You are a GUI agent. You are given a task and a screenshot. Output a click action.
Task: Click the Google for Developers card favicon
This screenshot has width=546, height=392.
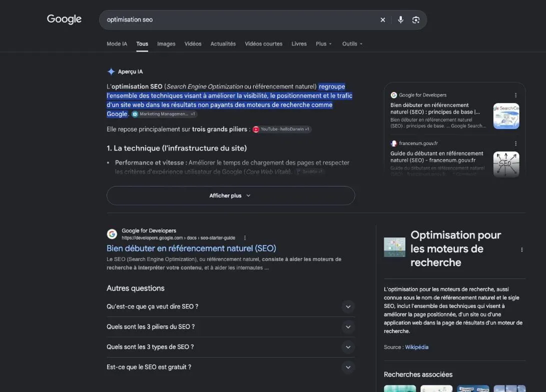394,95
